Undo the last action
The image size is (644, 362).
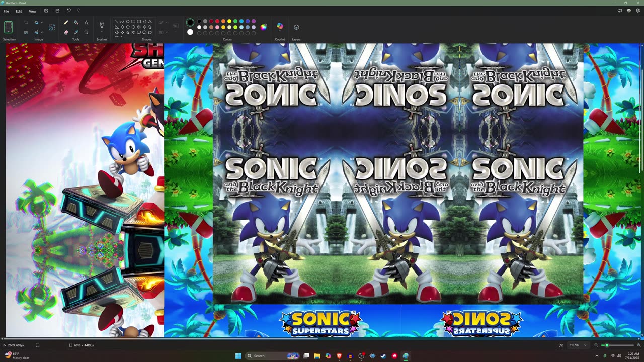coord(69,11)
